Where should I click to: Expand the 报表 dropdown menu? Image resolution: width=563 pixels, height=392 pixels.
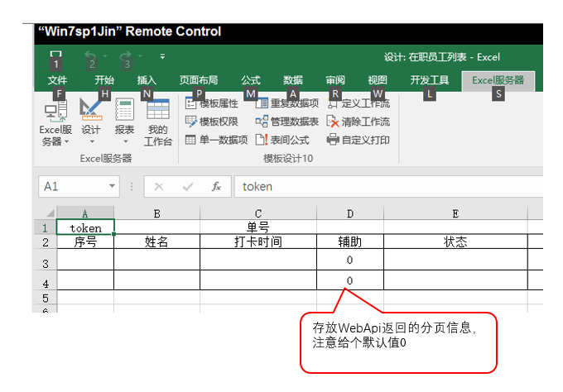(x=124, y=141)
